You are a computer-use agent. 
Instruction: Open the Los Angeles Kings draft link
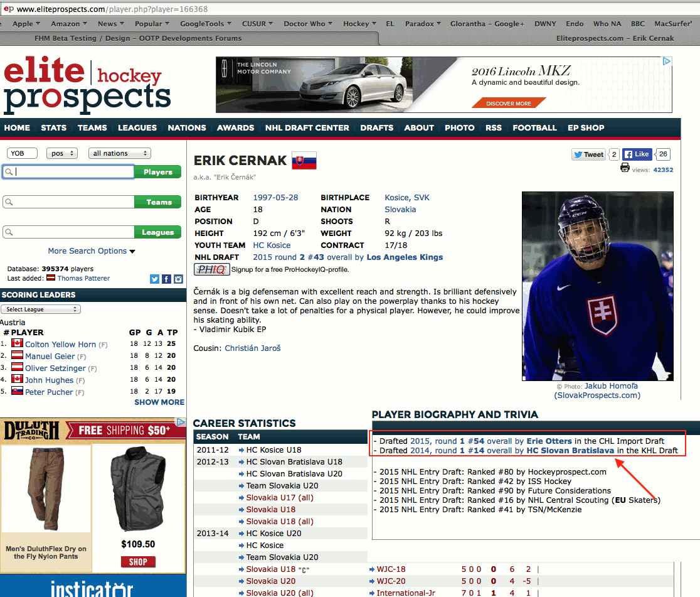405,257
